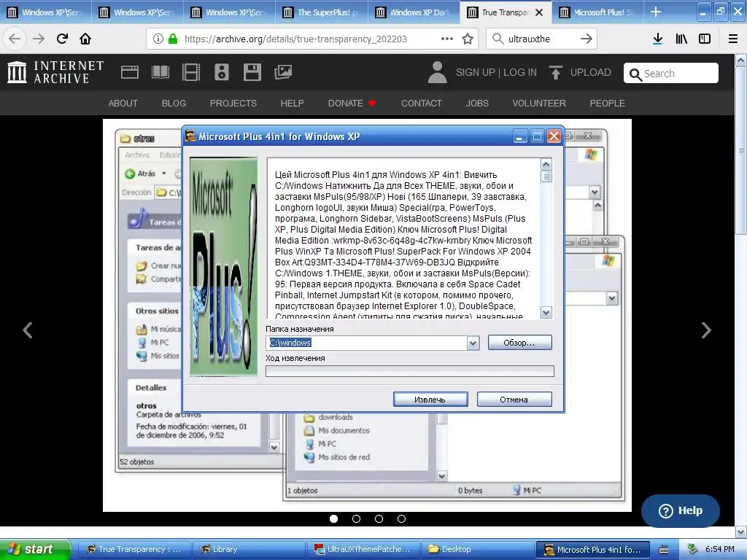Click the destination folder path field
The width and height of the screenshot is (747, 560).
click(x=366, y=343)
